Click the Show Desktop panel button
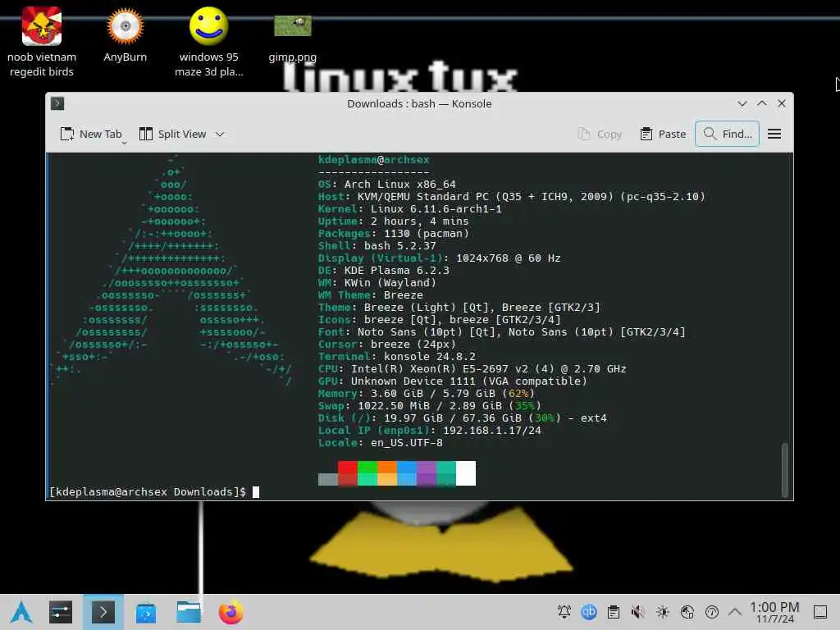 (820, 612)
